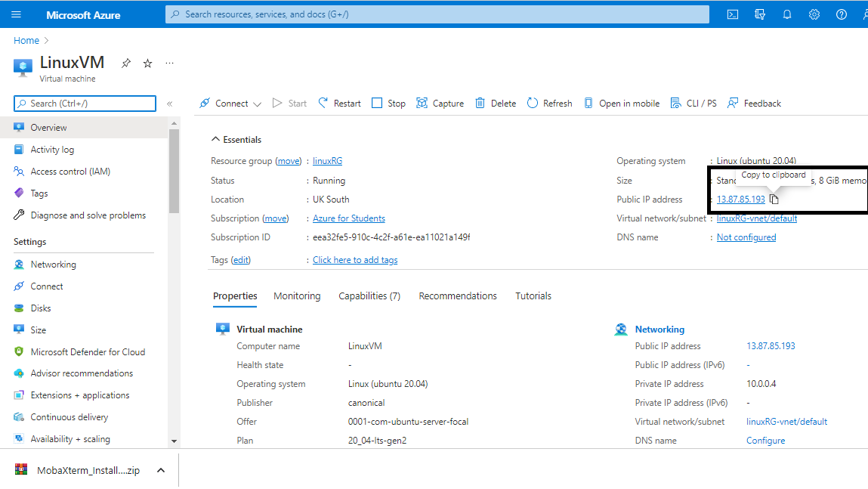The height and width of the screenshot is (489, 868).
Task: Open the linuxRG resource group link
Action: (327, 161)
